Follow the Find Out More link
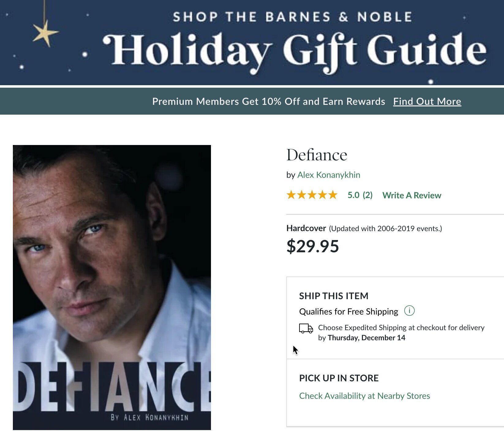The image size is (504, 431). pos(427,101)
